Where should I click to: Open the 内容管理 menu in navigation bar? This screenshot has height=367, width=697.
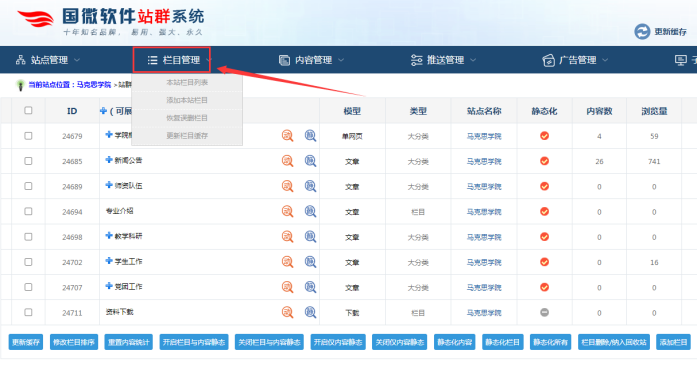pyautogui.click(x=312, y=60)
